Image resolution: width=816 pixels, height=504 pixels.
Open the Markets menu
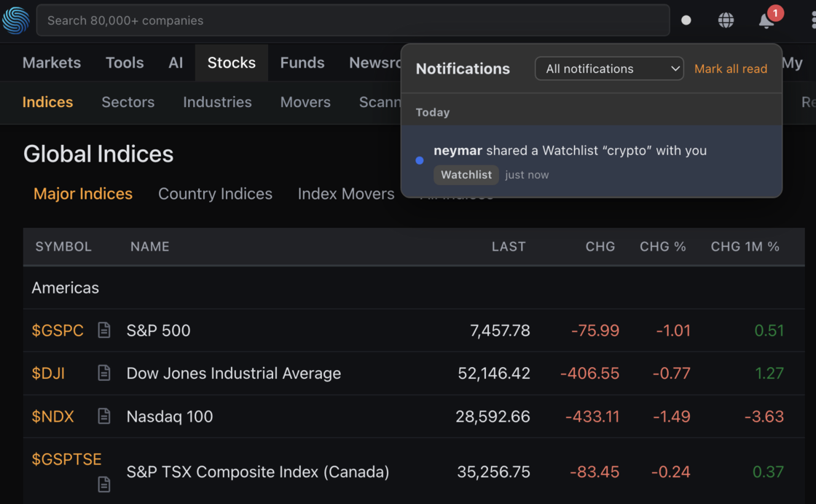pyautogui.click(x=52, y=63)
